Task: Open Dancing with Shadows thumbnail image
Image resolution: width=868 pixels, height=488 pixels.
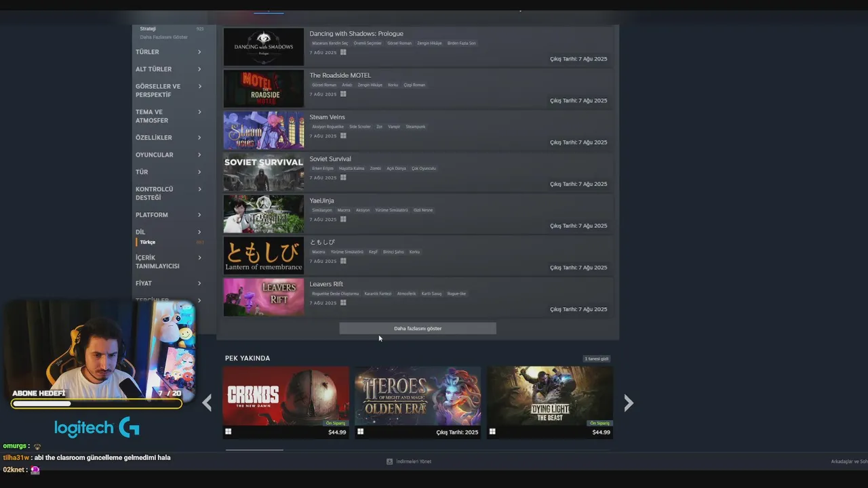Action: coord(264,47)
